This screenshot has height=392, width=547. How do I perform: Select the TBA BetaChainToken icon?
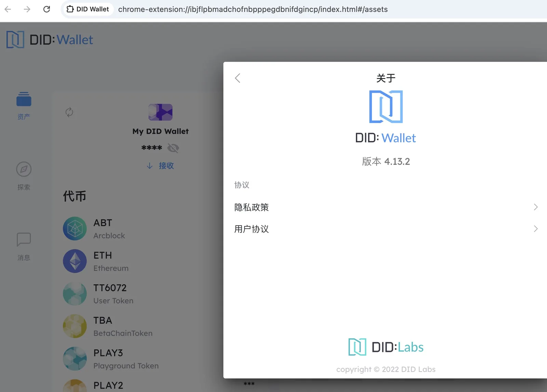pos(75,326)
